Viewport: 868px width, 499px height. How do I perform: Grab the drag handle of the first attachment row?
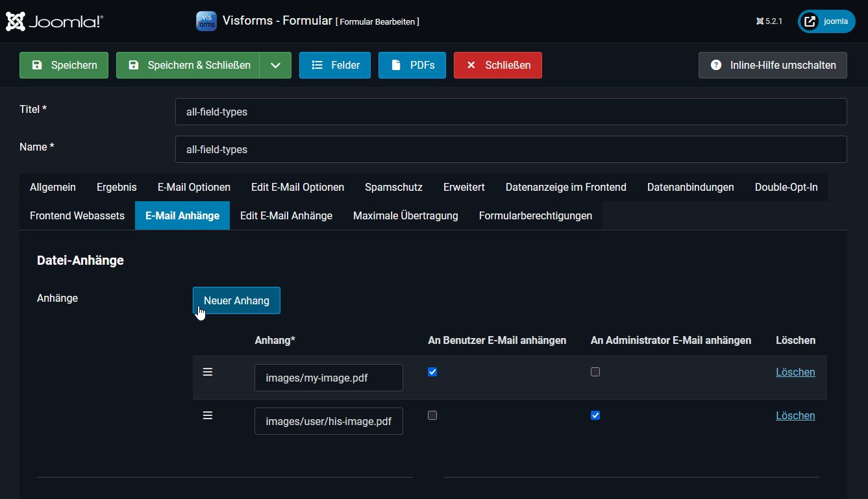click(x=208, y=371)
